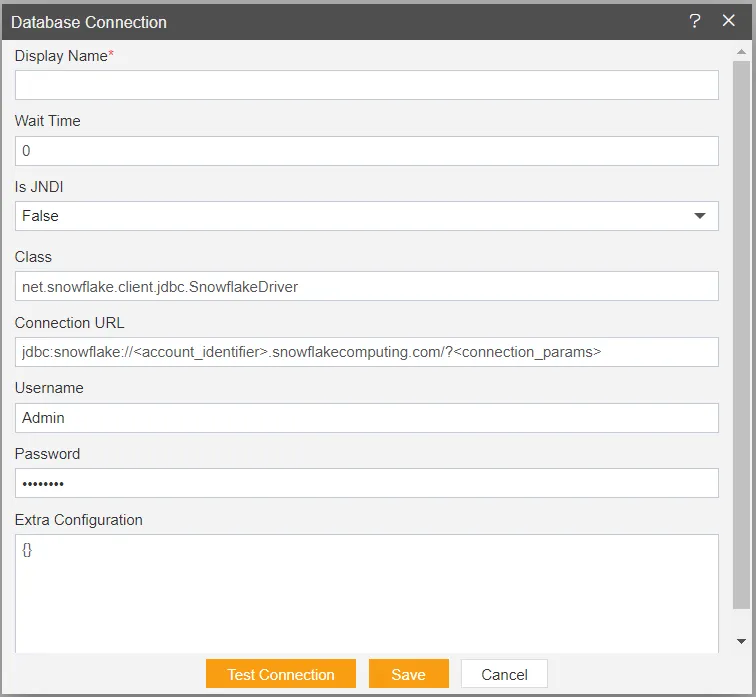This screenshot has height=697, width=756.
Task: Click the vertical scrollbar thumb
Action: point(742,335)
